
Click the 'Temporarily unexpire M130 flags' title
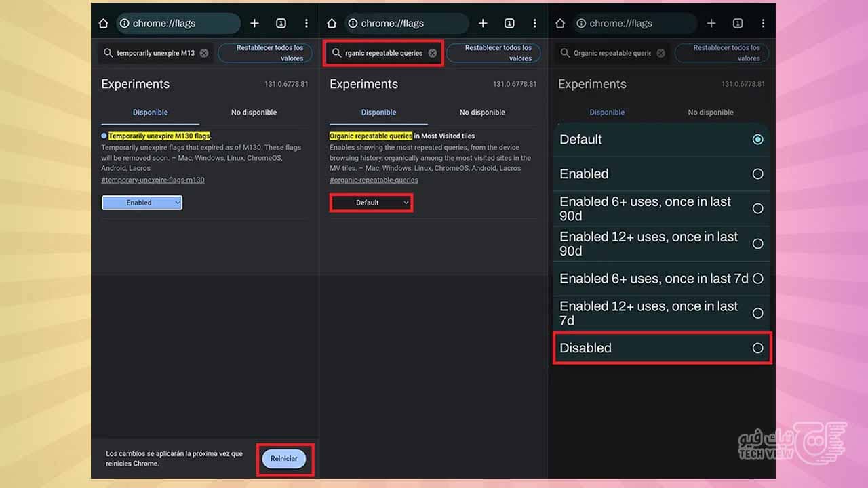tap(159, 136)
